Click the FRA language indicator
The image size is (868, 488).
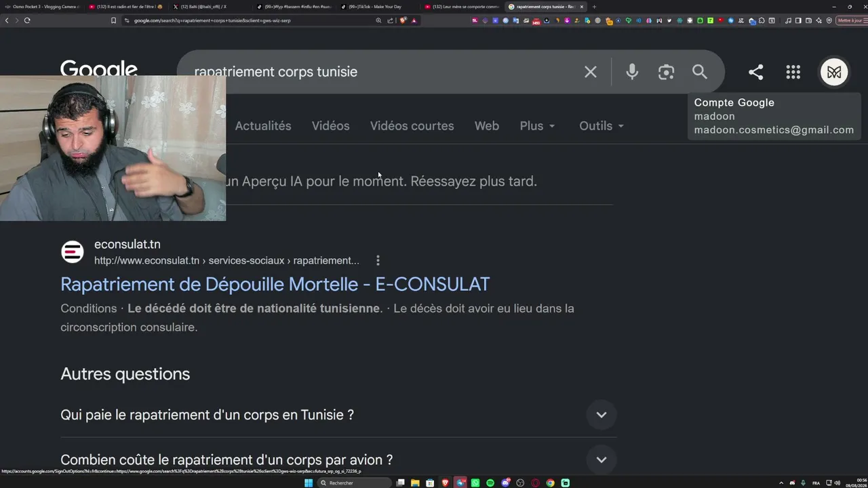(x=816, y=483)
